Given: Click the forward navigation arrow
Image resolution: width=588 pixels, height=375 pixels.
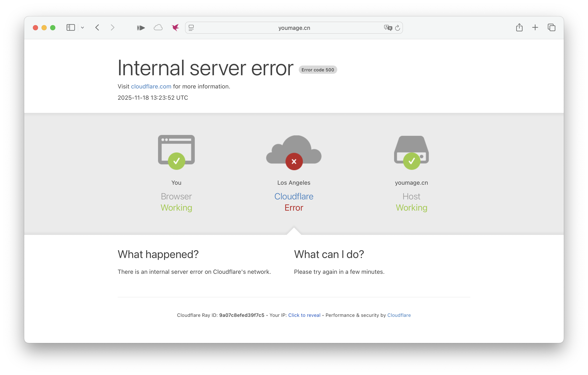Looking at the screenshot, I should click(x=112, y=28).
